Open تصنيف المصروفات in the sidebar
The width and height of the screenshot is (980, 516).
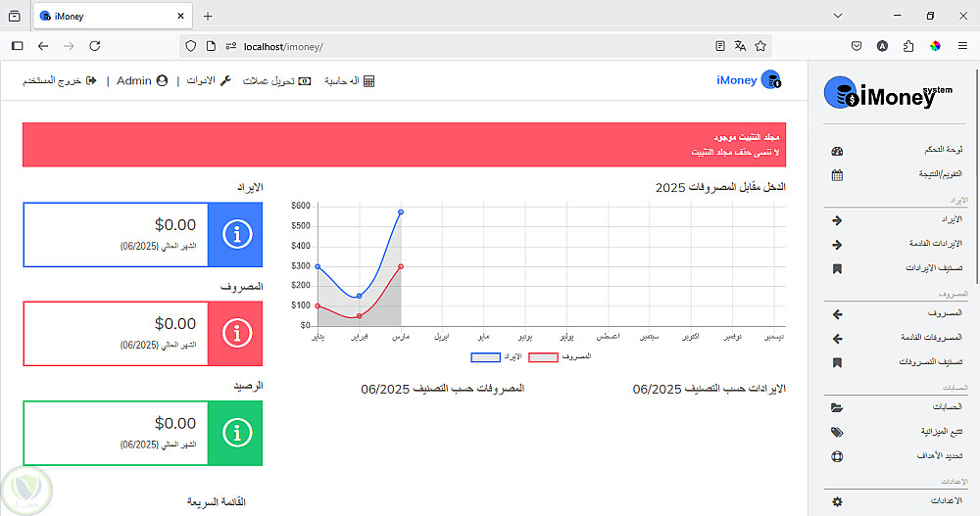coord(931,362)
